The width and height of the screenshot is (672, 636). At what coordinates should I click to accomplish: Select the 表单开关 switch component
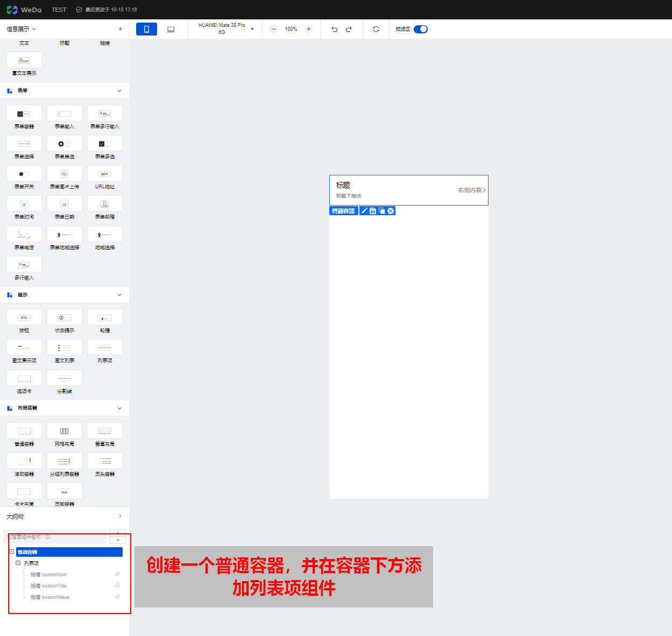(x=24, y=174)
